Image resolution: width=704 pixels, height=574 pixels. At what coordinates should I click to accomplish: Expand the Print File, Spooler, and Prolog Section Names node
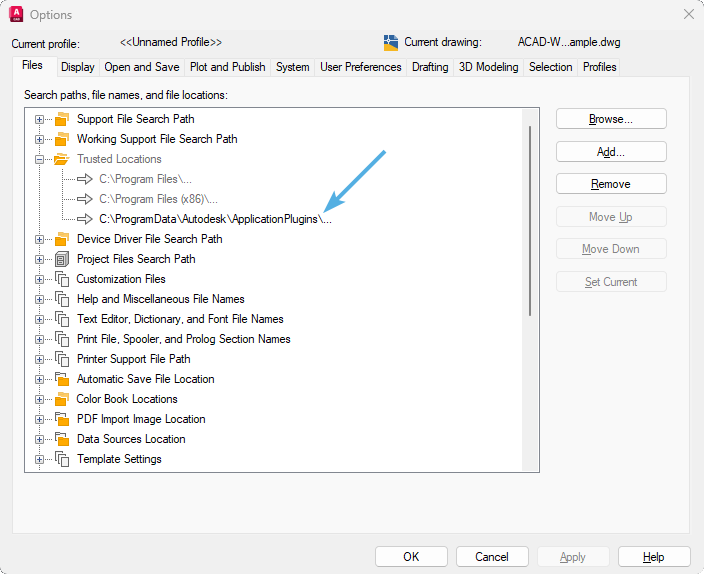[x=40, y=340]
